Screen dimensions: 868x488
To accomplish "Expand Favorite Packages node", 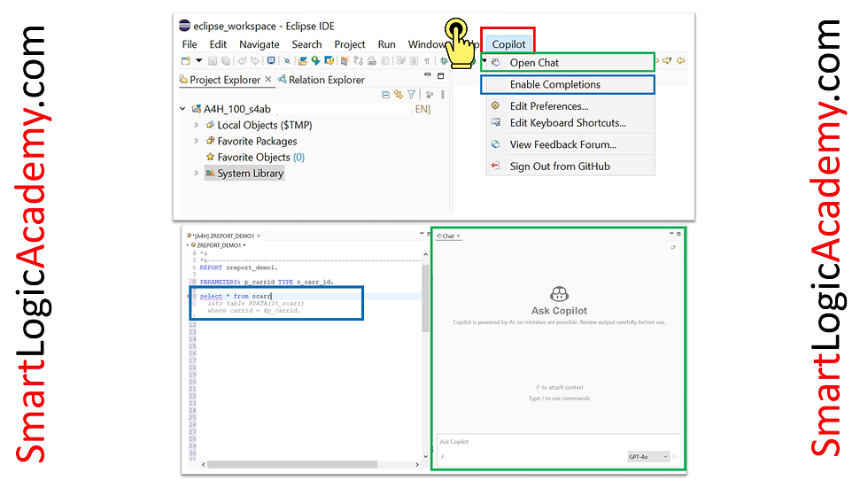I will pos(196,141).
